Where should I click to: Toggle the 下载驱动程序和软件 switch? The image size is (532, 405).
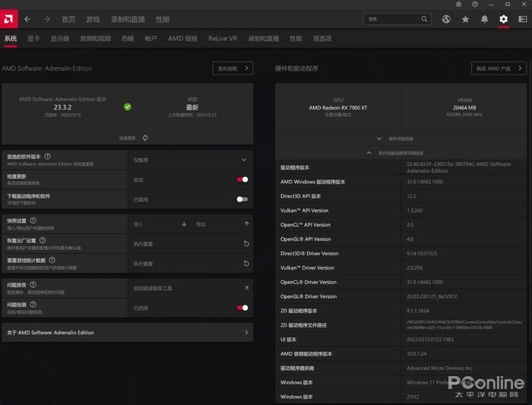242,199
